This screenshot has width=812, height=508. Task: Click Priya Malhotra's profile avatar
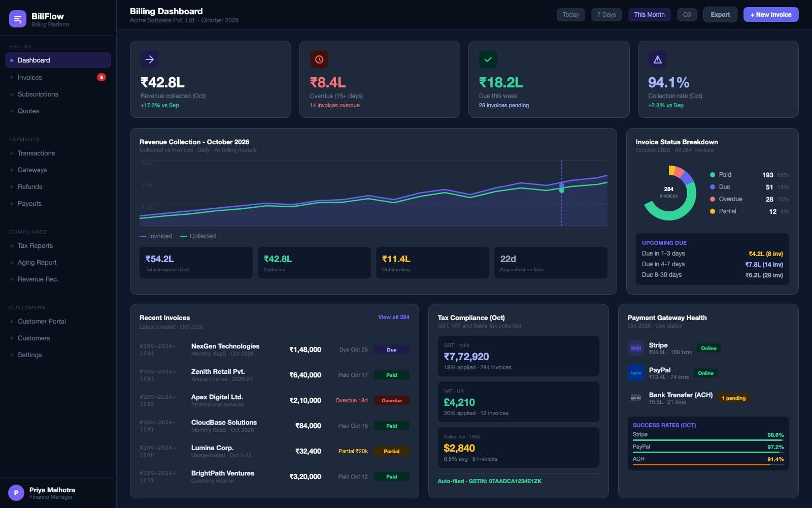pos(16,493)
